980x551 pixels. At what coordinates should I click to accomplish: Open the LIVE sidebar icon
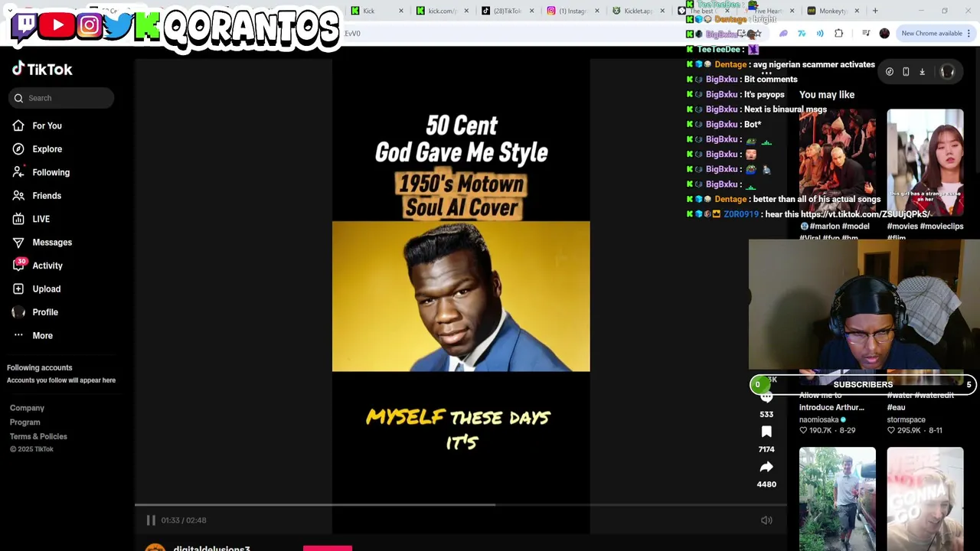pos(18,219)
